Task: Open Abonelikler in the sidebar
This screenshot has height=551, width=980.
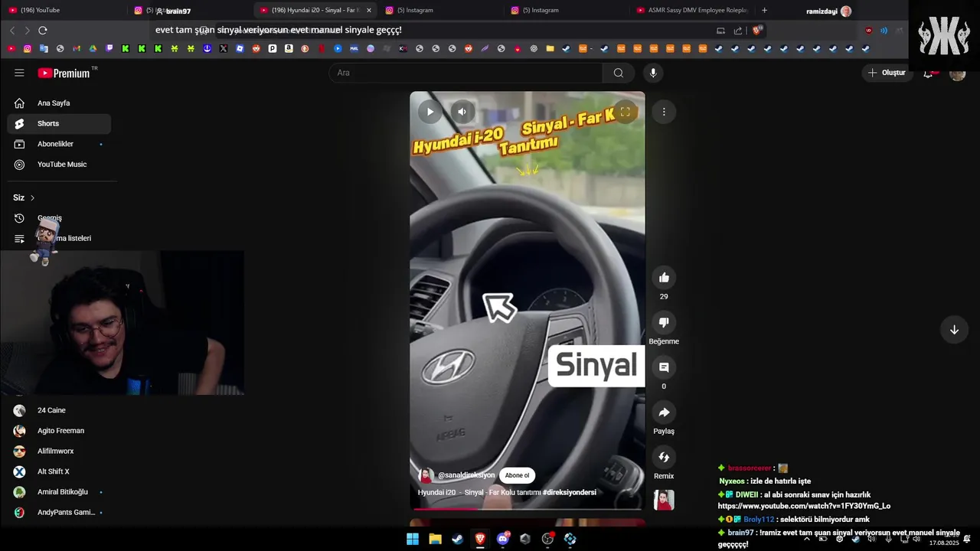Action: click(x=59, y=144)
